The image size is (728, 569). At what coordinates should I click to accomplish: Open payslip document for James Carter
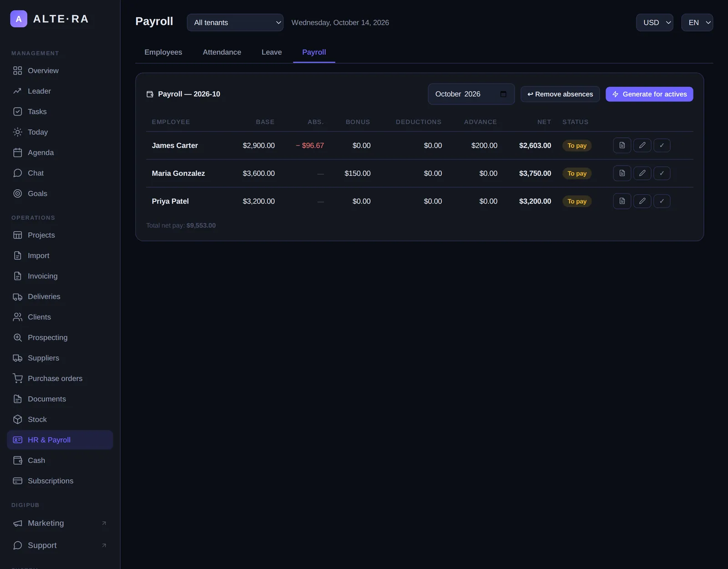point(622,145)
